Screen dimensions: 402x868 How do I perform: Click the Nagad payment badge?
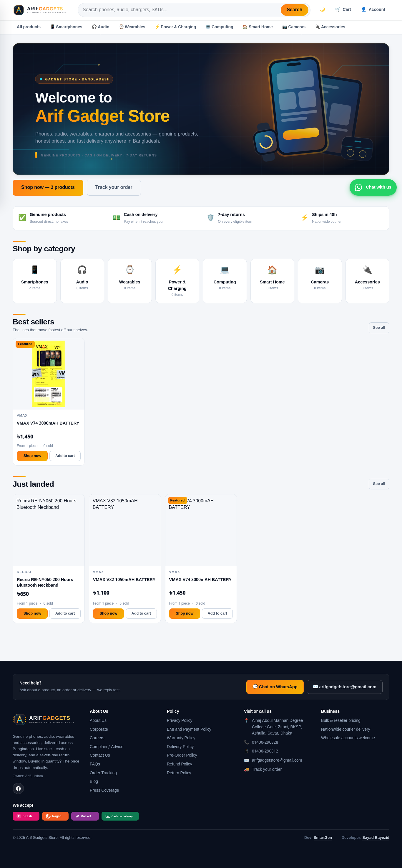pos(55,816)
